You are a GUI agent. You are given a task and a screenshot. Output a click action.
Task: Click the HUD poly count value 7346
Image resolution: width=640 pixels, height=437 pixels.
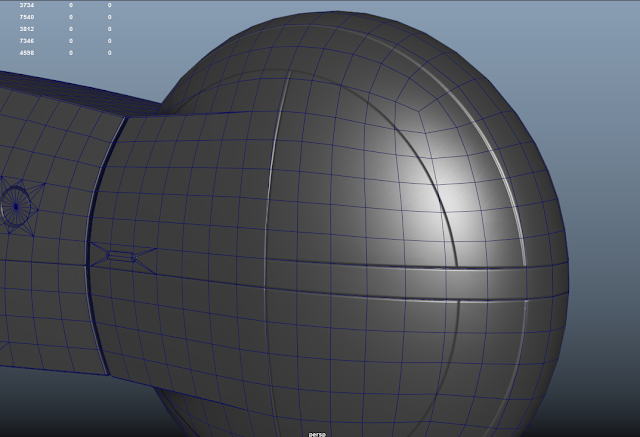click(x=27, y=41)
